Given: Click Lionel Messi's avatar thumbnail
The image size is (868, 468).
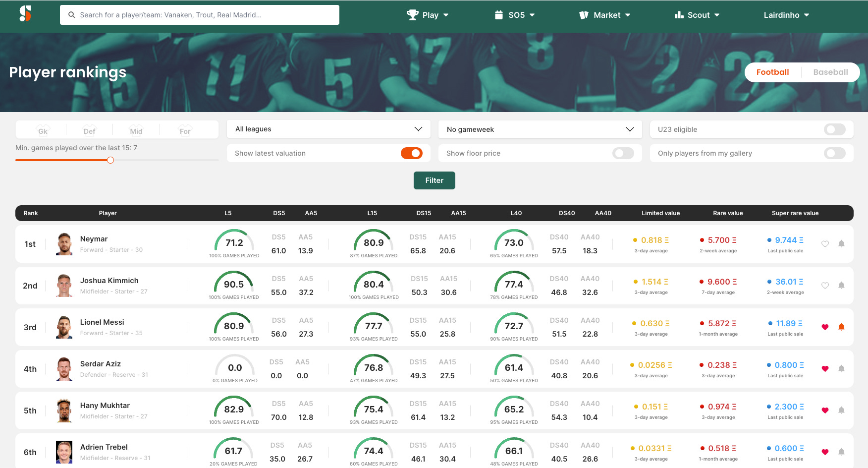Looking at the screenshot, I should coord(64,327).
